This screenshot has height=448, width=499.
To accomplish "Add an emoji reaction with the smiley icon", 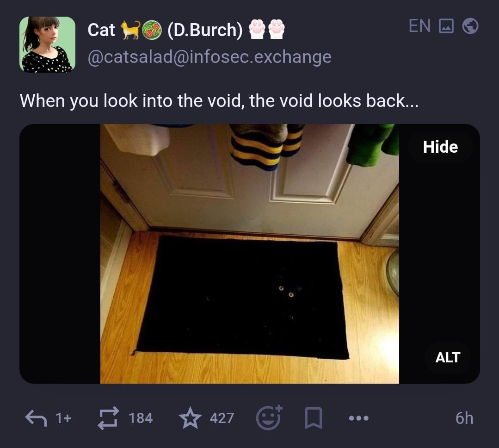I will point(269,417).
